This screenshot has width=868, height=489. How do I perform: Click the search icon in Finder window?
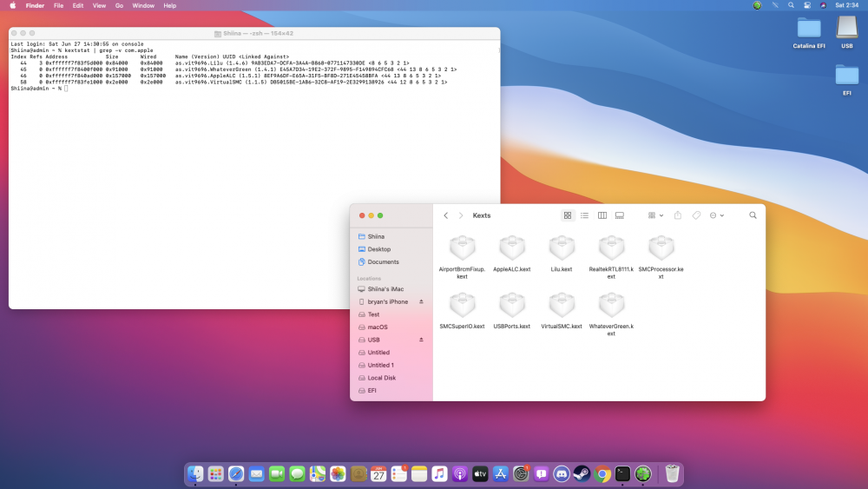[753, 215]
